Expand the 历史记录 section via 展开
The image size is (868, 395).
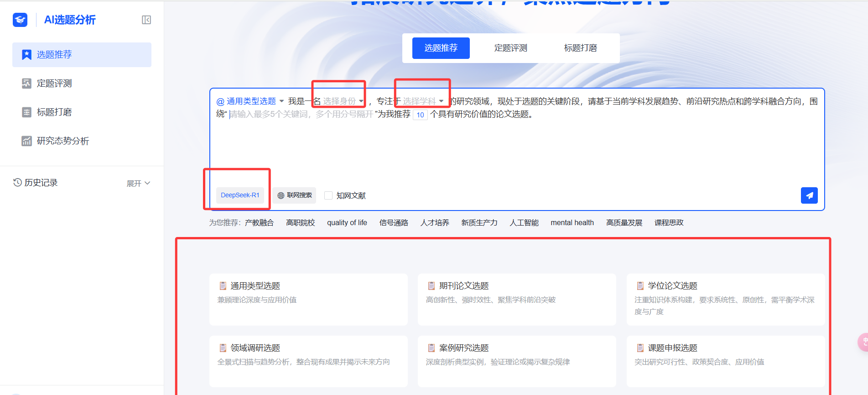pyautogui.click(x=138, y=183)
